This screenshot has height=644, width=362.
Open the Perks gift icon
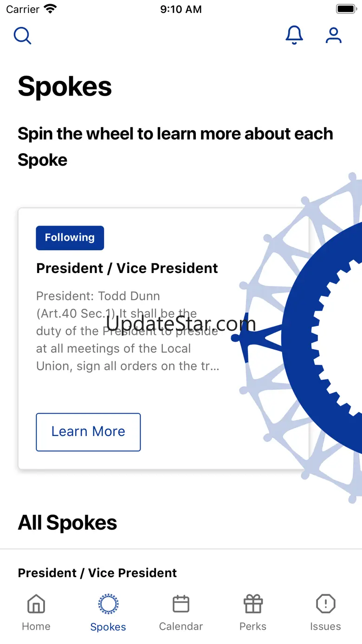tap(253, 604)
